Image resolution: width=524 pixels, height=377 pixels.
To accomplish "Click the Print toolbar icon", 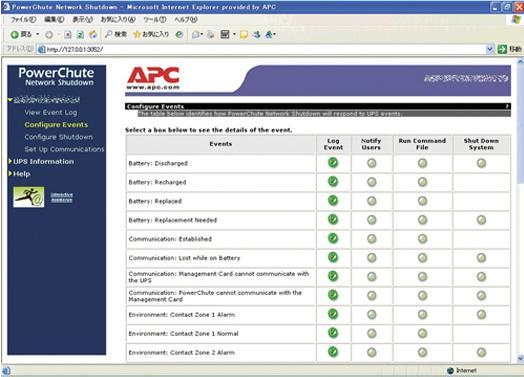I will 211,34.
